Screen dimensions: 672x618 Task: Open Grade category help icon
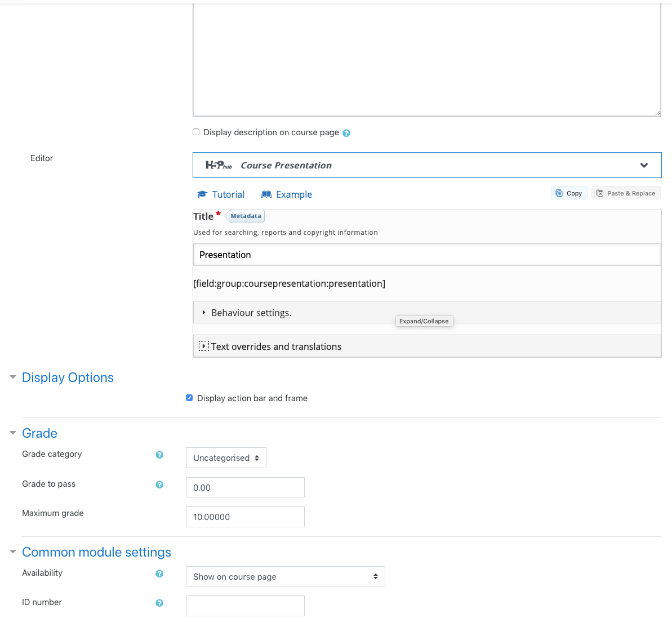(159, 455)
